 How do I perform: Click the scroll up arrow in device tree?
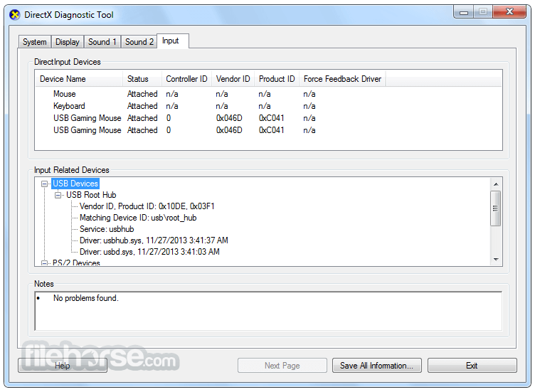tap(496, 184)
